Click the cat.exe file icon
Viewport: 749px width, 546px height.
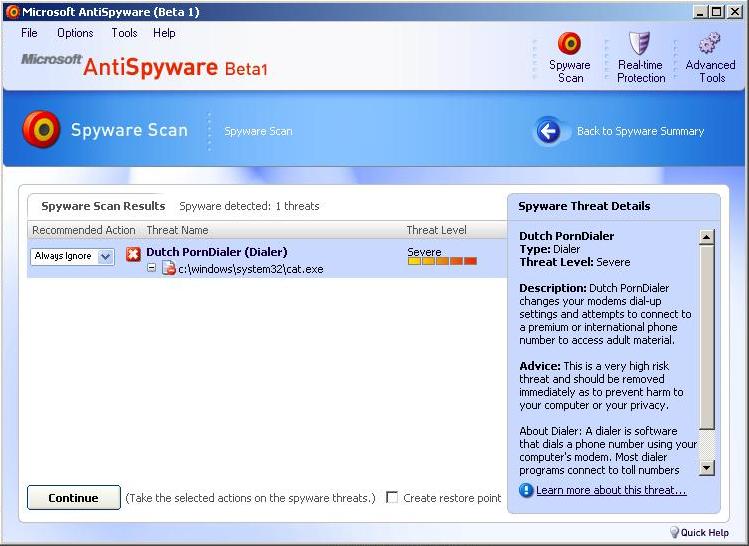click(x=169, y=268)
